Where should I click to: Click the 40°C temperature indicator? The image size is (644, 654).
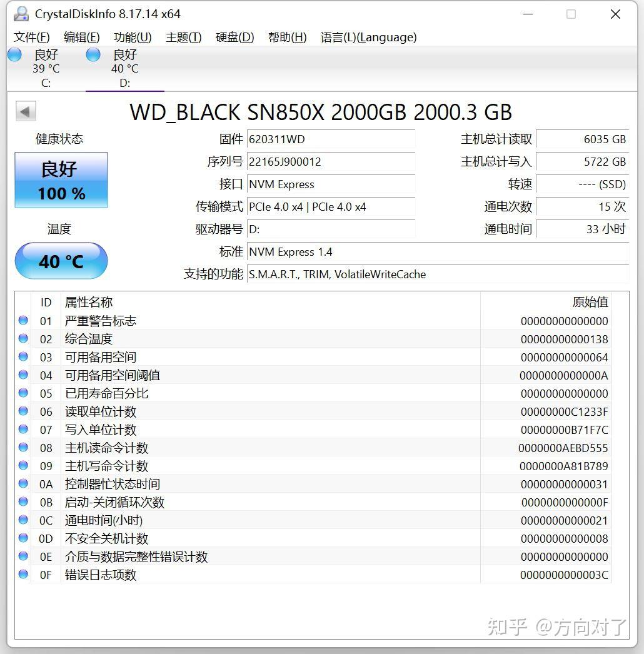[61, 261]
